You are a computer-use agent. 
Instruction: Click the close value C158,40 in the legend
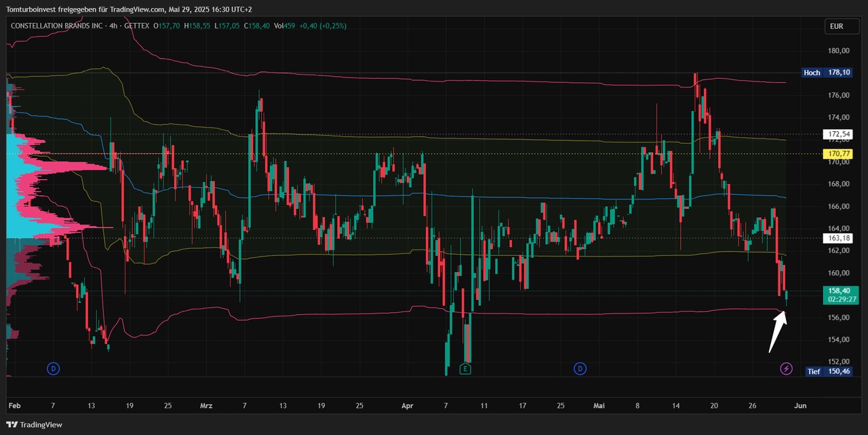click(x=256, y=26)
